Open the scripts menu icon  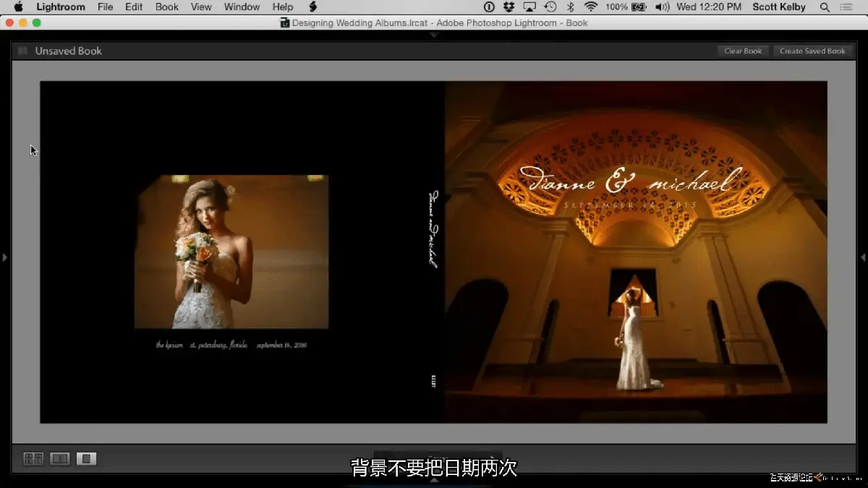(313, 7)
